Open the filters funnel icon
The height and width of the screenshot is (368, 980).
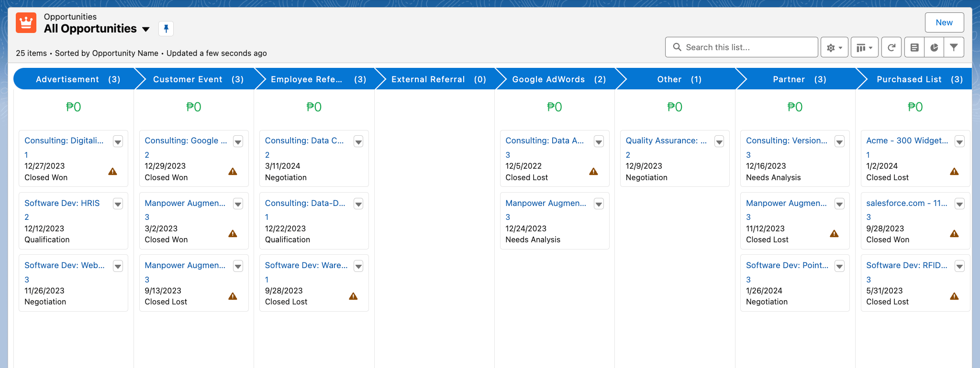pos(954,47)
